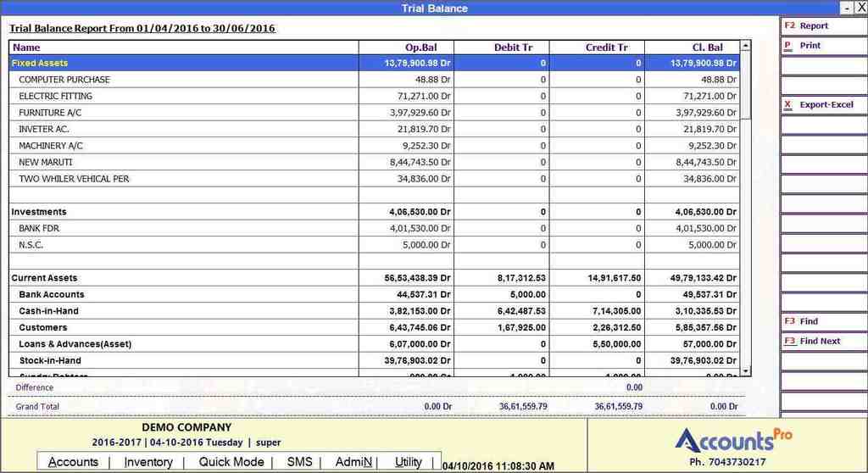Close the Trial Balance window
This screenshot has height=473, width=868.
click(860, 8)
